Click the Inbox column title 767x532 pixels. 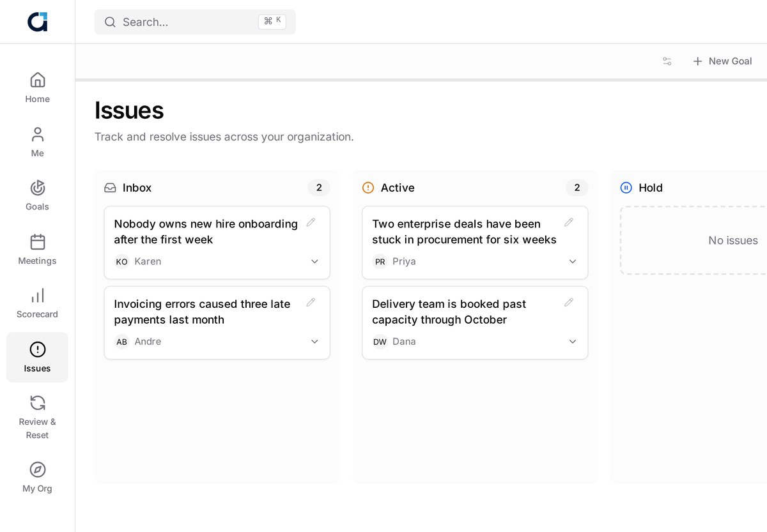click(137, 188)
